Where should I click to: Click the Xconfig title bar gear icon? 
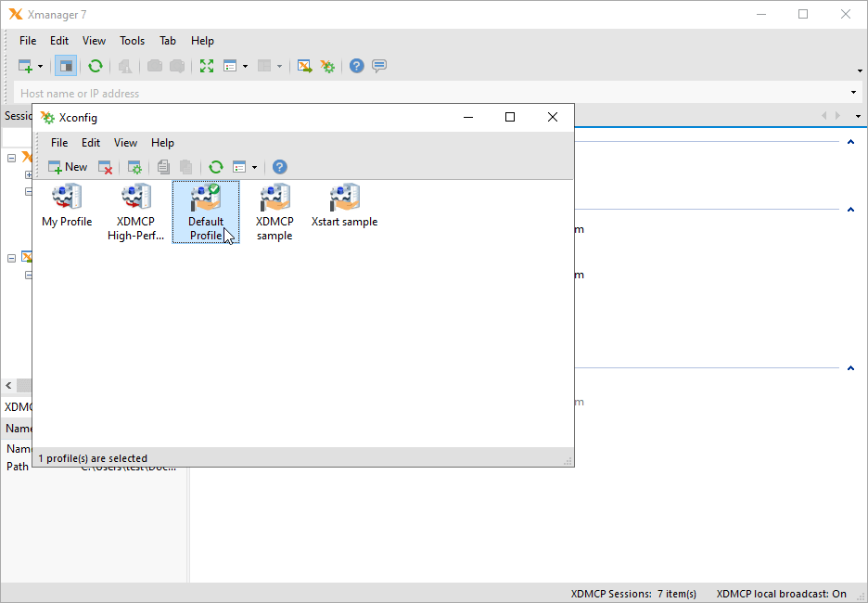[47, 118]
